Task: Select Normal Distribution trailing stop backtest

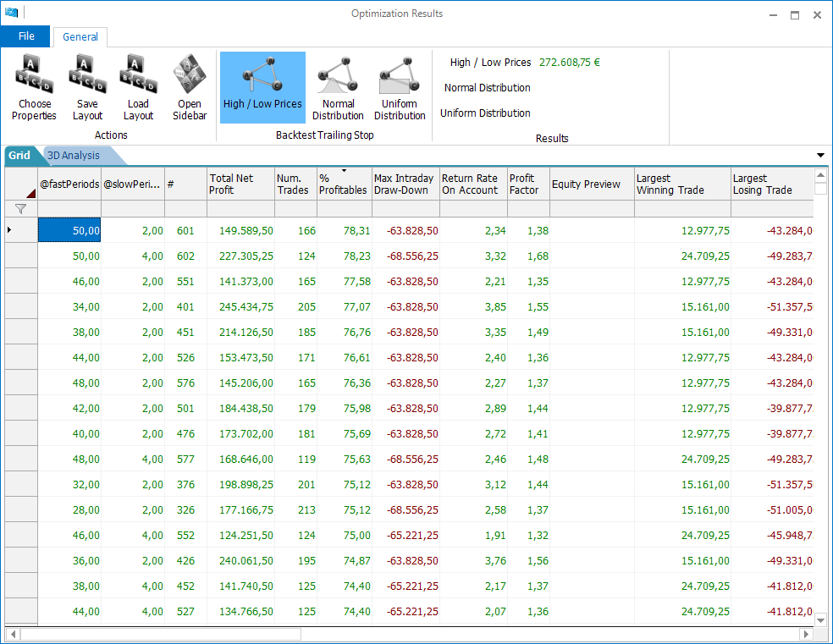Action: (x=338, y=88)
